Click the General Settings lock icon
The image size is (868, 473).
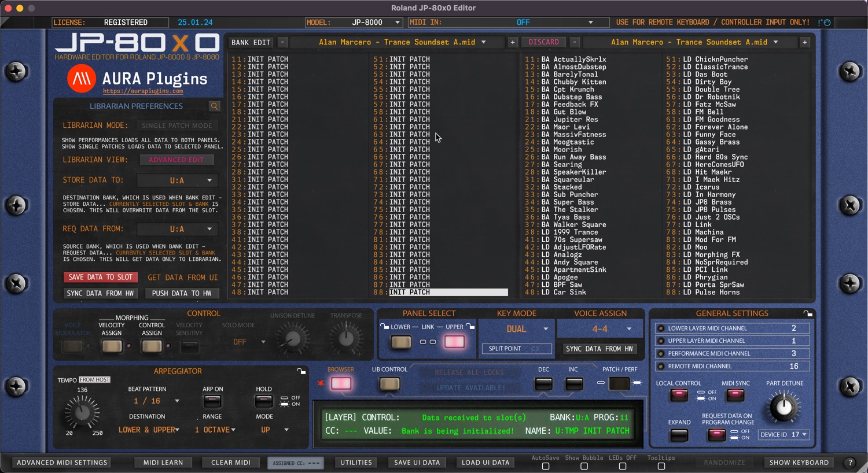coord(808,313)
